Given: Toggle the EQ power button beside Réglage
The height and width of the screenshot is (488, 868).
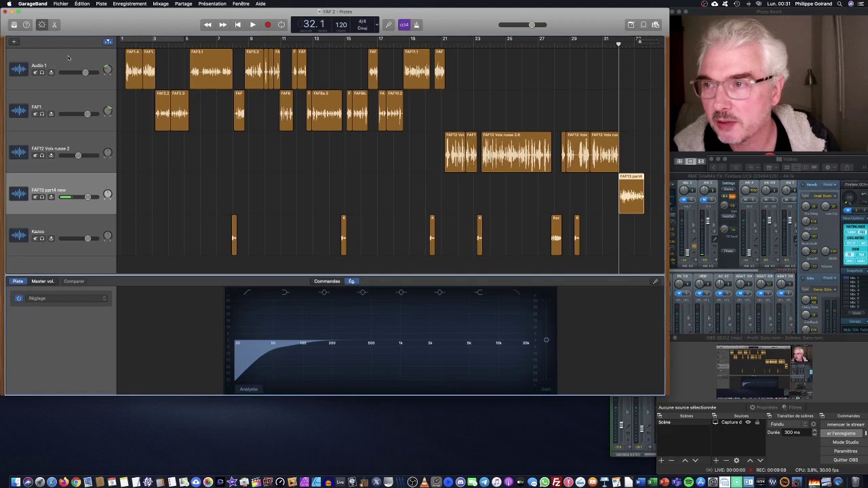Looking at the screenshot, I should (x=19, y=298).
